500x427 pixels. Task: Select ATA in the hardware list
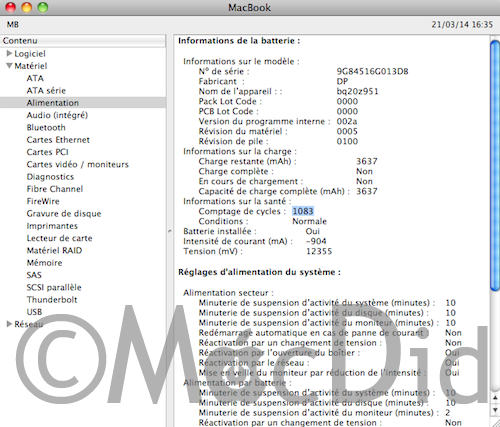35,78
